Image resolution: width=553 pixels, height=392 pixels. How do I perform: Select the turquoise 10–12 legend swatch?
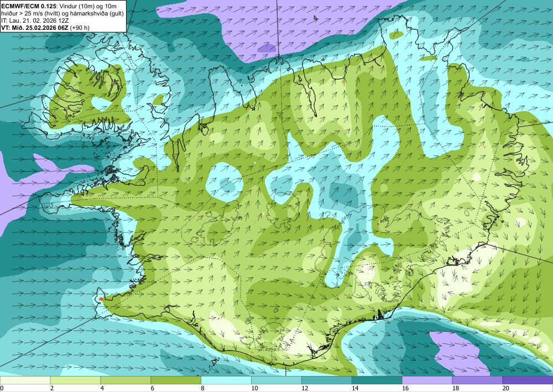pos(276,380)
